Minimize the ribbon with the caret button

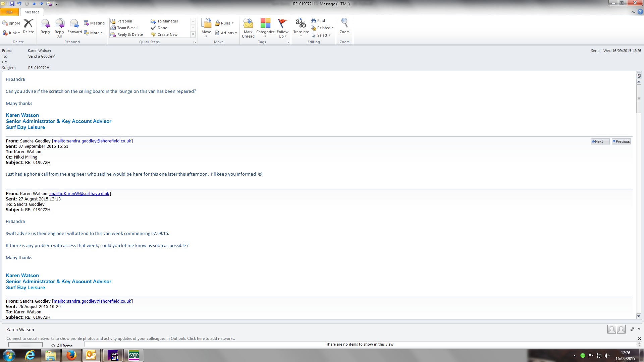point(633,12)
